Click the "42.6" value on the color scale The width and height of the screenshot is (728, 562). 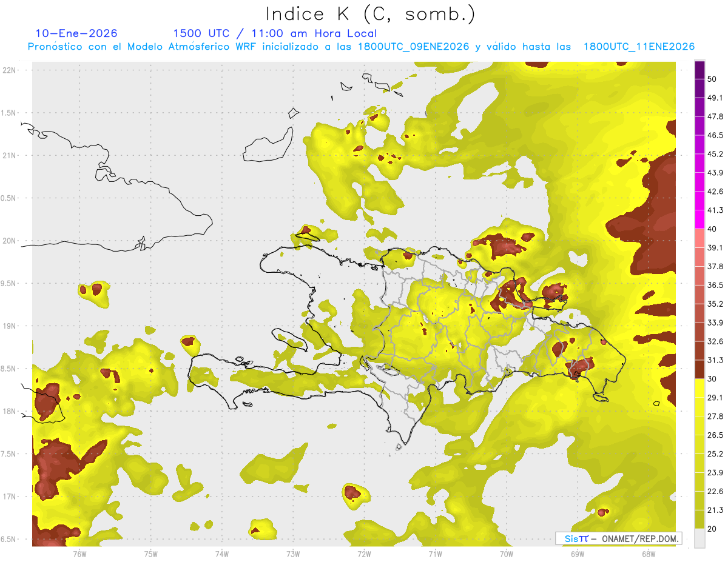tap(715, 192)
